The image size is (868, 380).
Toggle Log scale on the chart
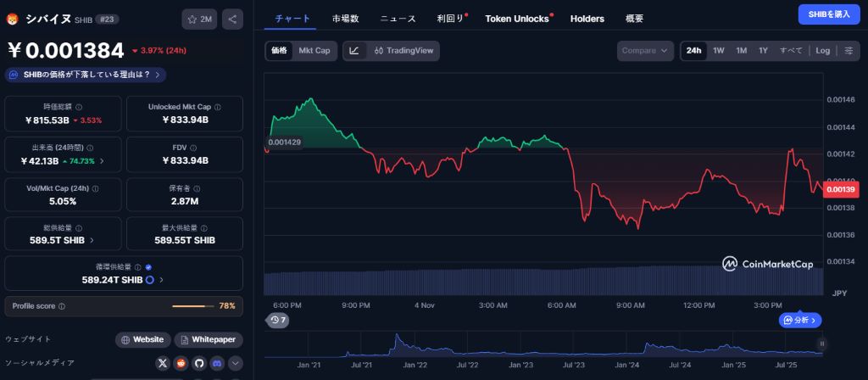[822, 51]
